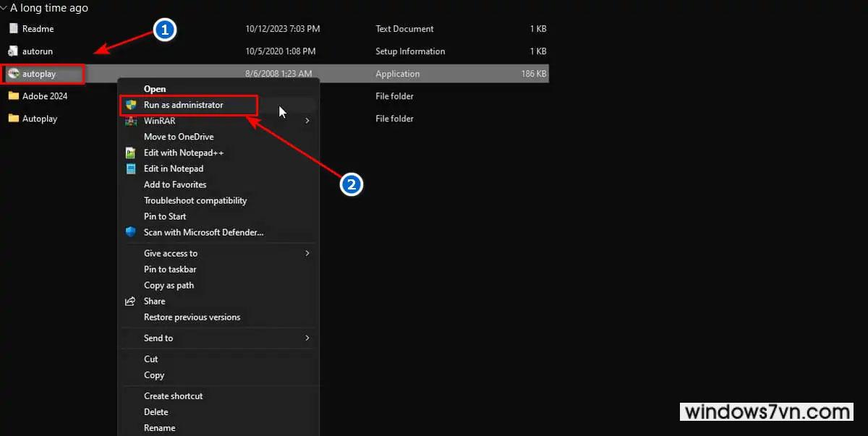Select Troubleshoot compatibility option
868x436 pixels.
(x=195, y=200)
